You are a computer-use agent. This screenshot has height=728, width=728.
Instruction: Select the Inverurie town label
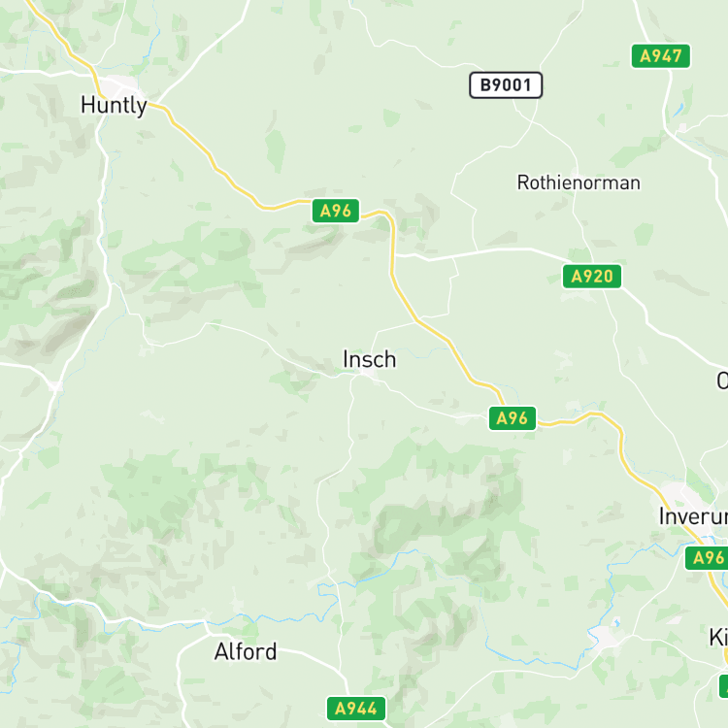coord(693,516)
